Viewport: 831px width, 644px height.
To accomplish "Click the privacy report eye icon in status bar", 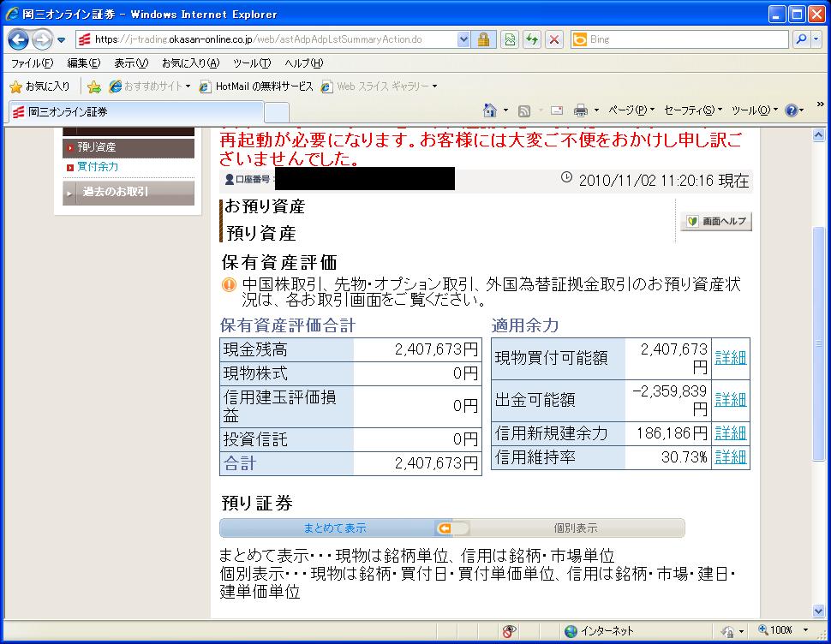I will (x=509, y=631).
